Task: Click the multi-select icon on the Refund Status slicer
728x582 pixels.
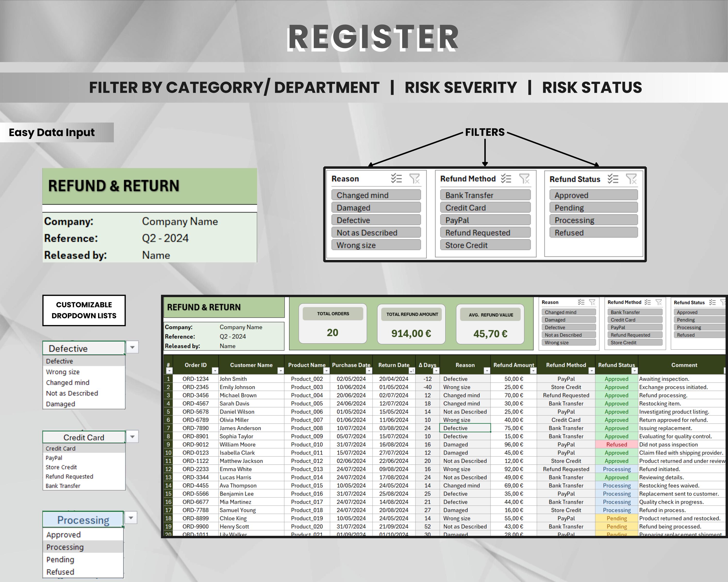Action: [x=613, y=179]
